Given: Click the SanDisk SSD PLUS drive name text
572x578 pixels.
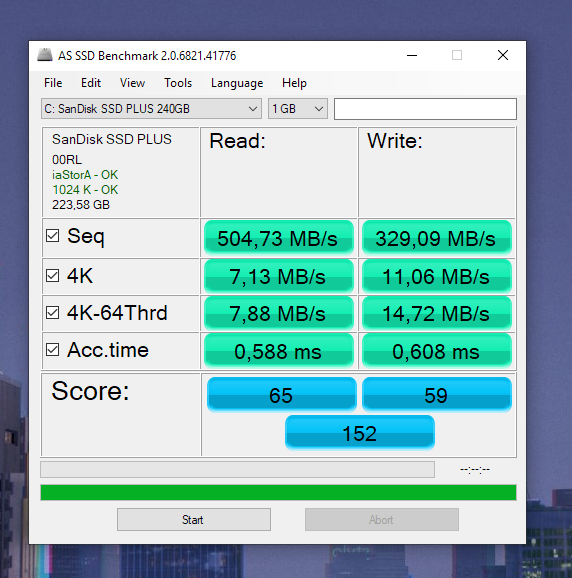Looking at the screenshot, I should (x=112, y=139).
